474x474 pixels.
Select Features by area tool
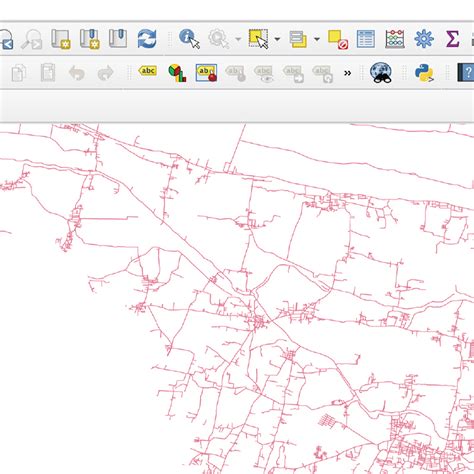(x=258, y=39)
